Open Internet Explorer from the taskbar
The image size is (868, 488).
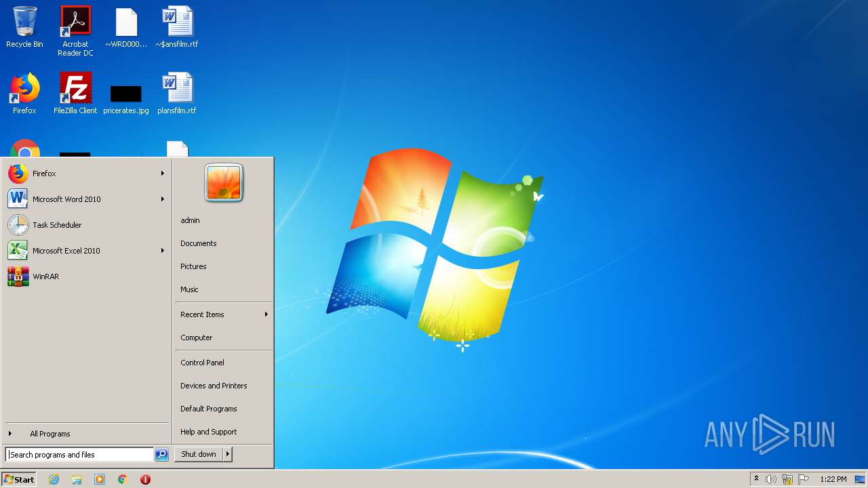(54, 479)
